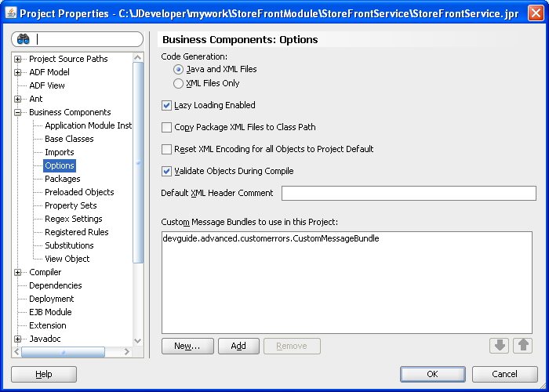Close the Project Properties dialog
The width and height of the screenshot is (549, 392).
pyautogui.click(x=536, y=13)
